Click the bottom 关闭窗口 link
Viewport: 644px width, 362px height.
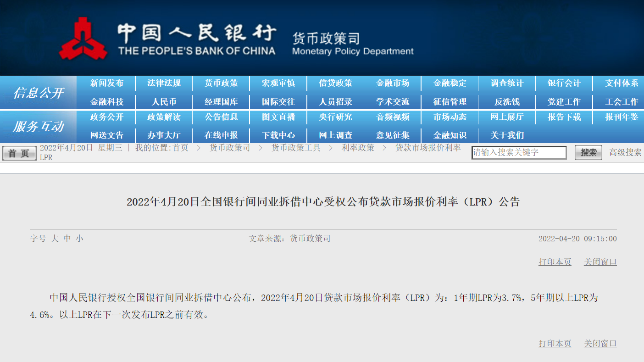[600, 344]
